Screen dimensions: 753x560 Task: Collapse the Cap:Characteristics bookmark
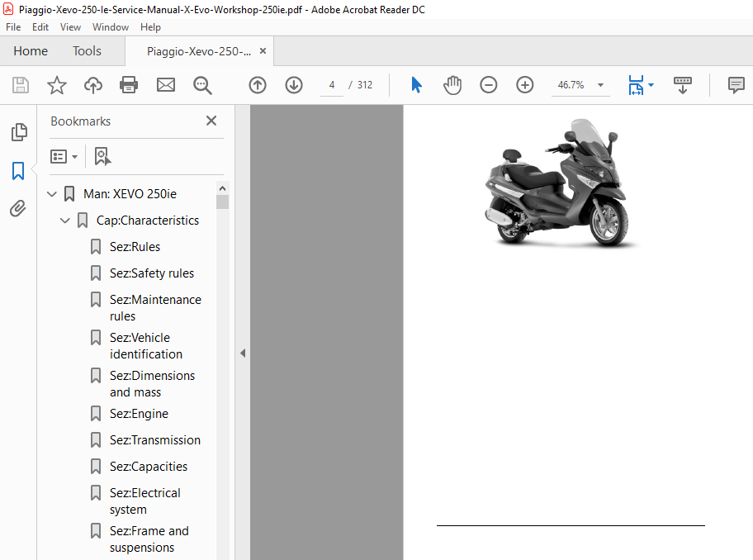[65, 221]
